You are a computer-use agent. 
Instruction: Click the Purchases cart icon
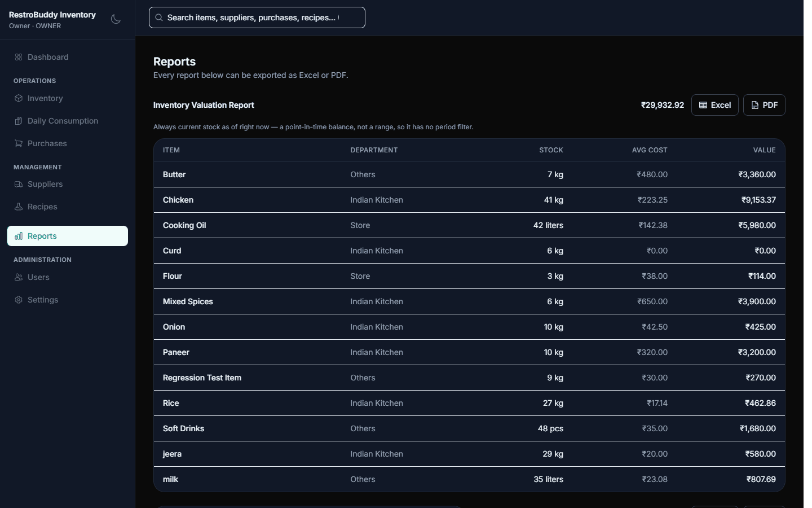(x=19, y=143)
